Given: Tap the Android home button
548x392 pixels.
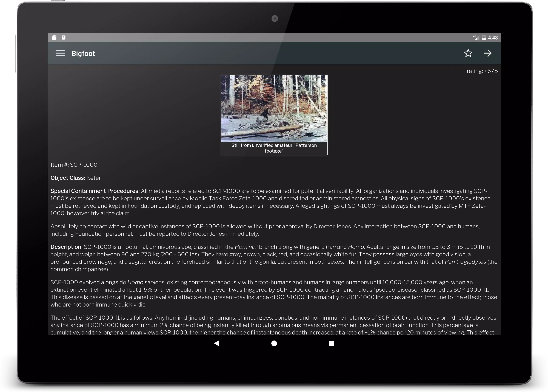Looking at the screenshot, I should click(274, 343).
